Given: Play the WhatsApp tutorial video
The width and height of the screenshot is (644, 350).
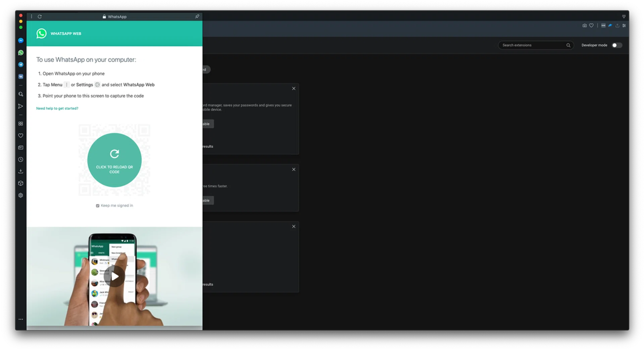Looking at the screenshot, I should [115, 277].
